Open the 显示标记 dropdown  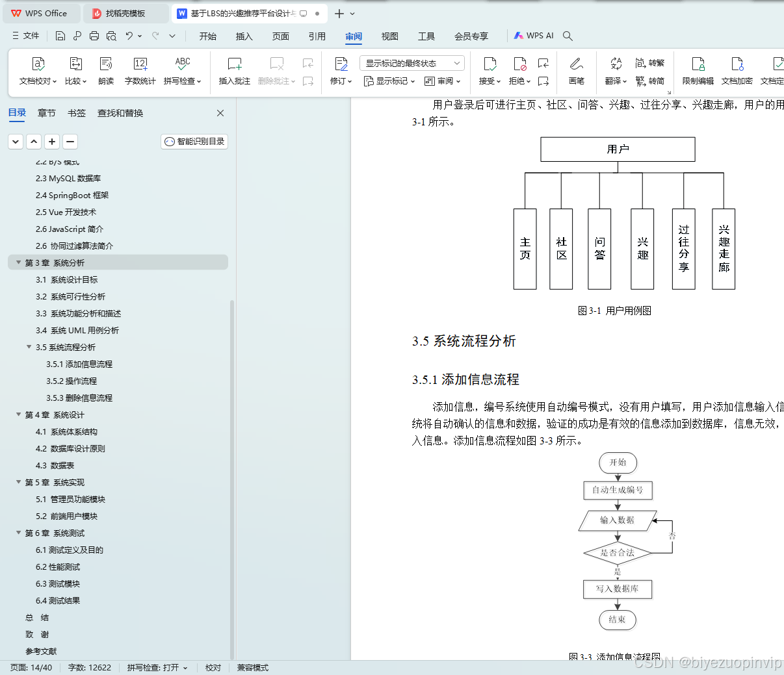click(389, 81)
